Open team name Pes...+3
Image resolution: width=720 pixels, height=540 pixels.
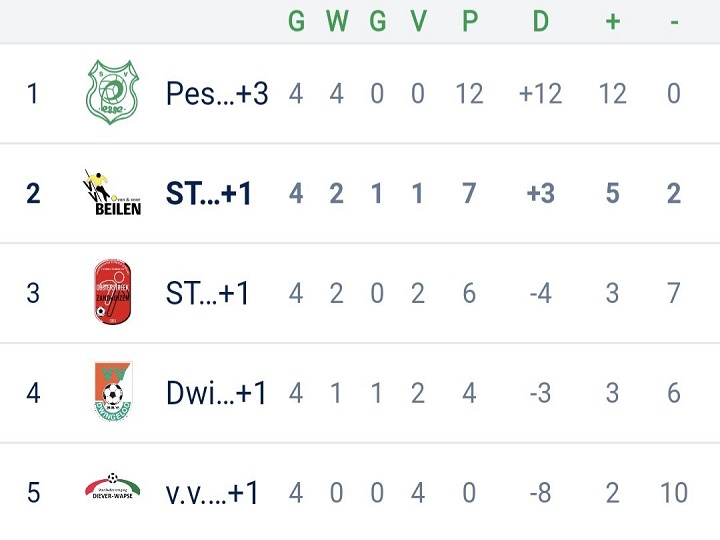tap(217, 93)
